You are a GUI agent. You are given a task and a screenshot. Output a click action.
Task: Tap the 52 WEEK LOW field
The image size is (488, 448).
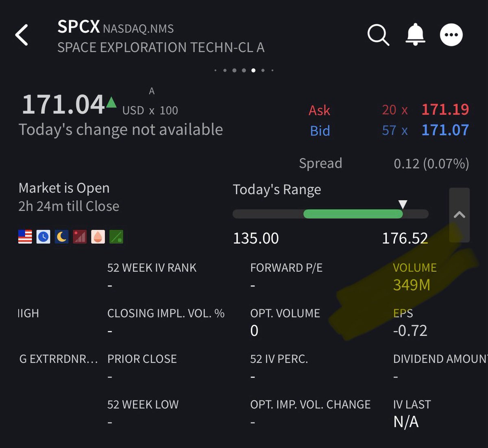pos(143,413)
